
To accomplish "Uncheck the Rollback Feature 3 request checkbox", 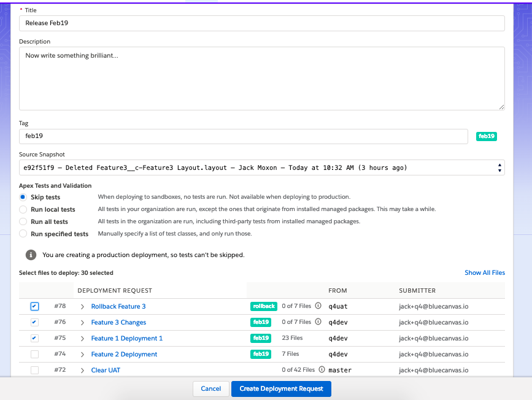I will point(34,306).
